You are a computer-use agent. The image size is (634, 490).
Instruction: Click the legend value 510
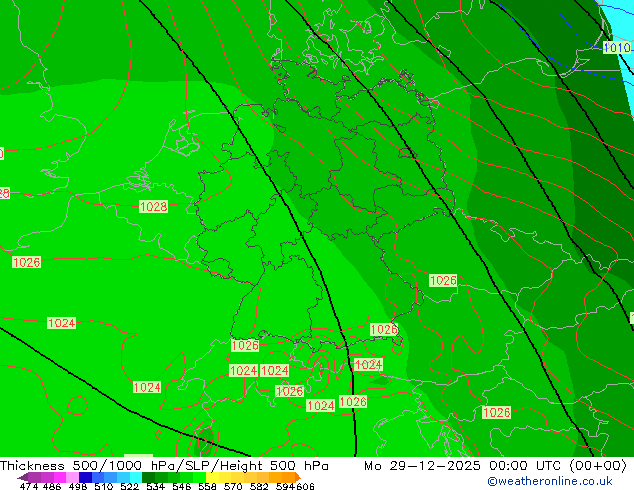[x=104, y=486]
